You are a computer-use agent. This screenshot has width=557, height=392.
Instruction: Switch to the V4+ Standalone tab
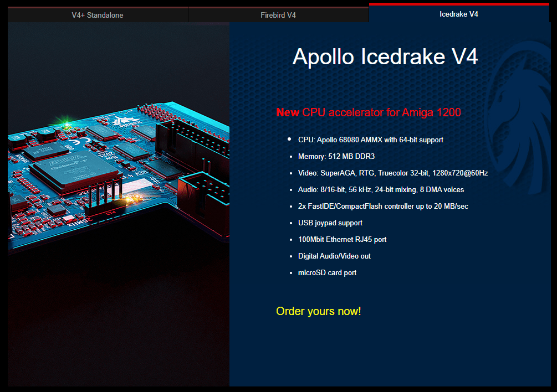coord(98,15)
